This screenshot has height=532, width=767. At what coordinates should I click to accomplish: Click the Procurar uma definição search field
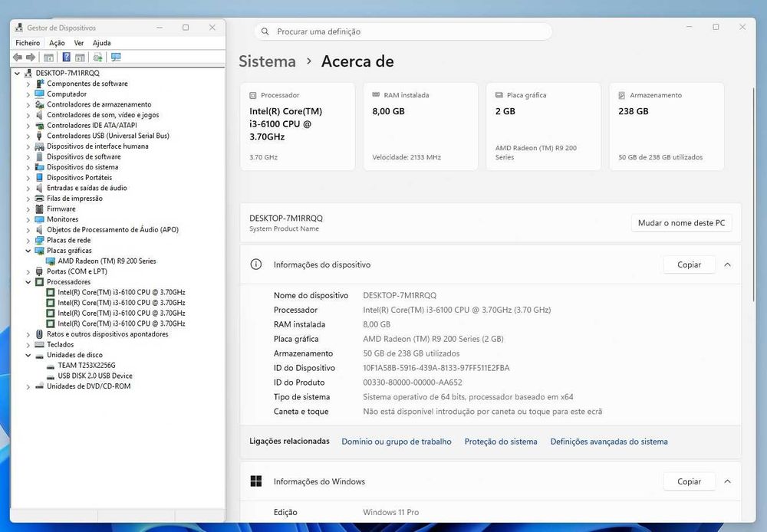[403, 31]
